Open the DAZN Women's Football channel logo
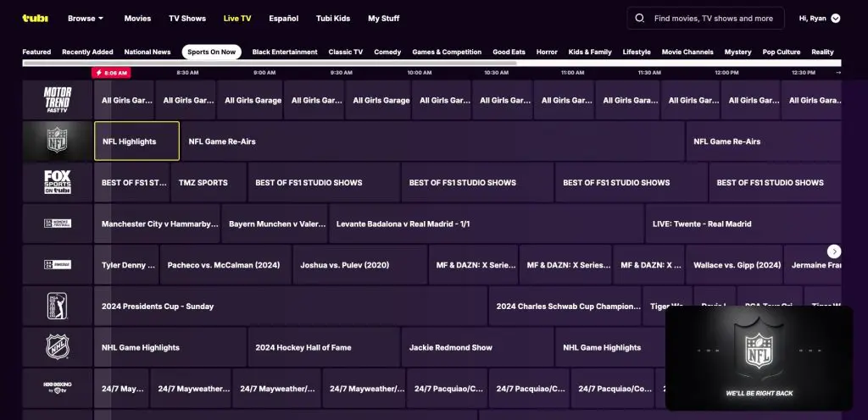This screenshot has height=420, width=868. click(x=58, y=224)
